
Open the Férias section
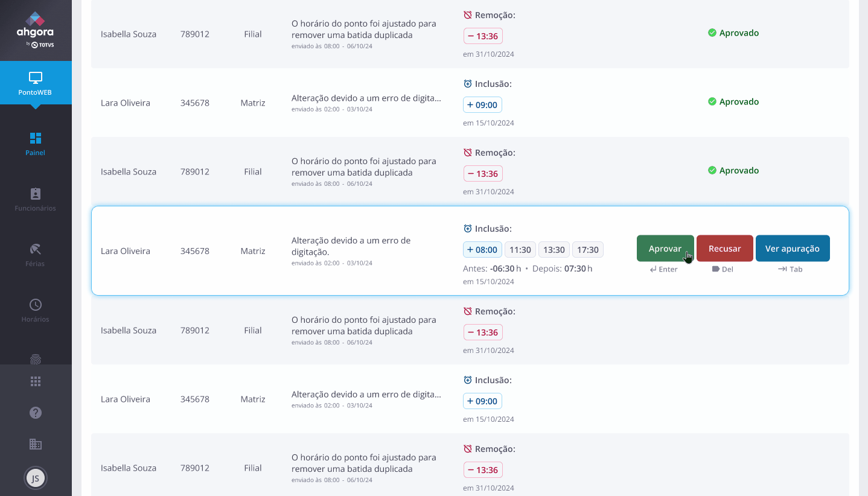[x=36, y=249]
